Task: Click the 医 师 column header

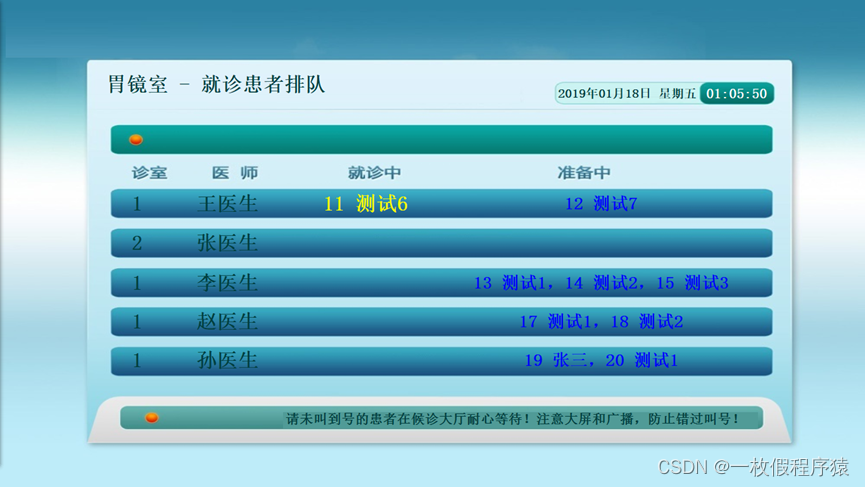Action: 235,173
